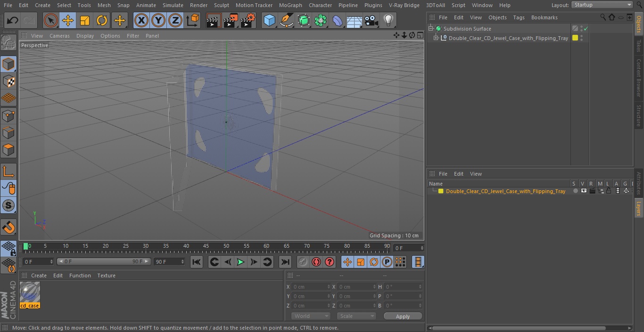Screen dimensions: 644x332
Task: Open the Deformer objects icon
Action: [x=338, y=20]
